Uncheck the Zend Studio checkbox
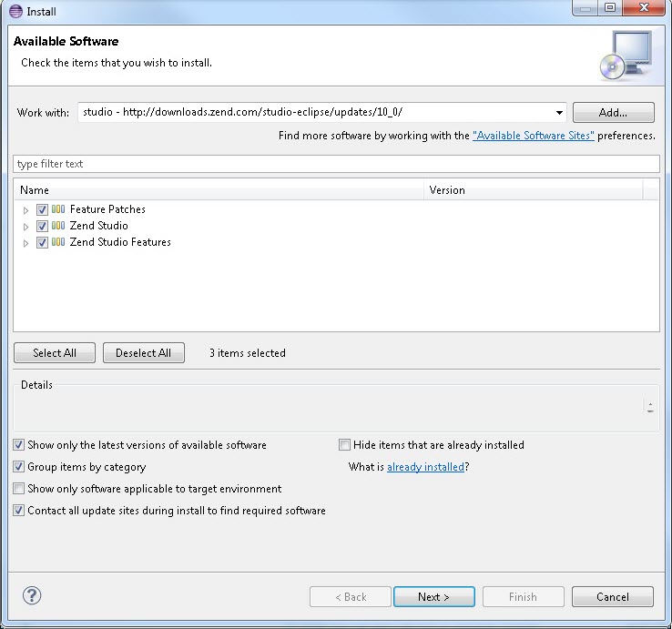 pos(42,226)
